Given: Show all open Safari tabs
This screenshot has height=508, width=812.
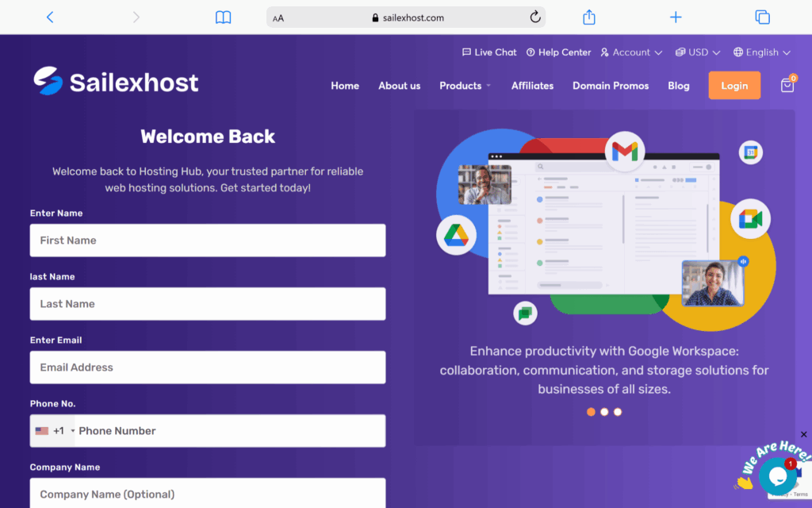Looking at the screenshot, I should tap(762, 17).
